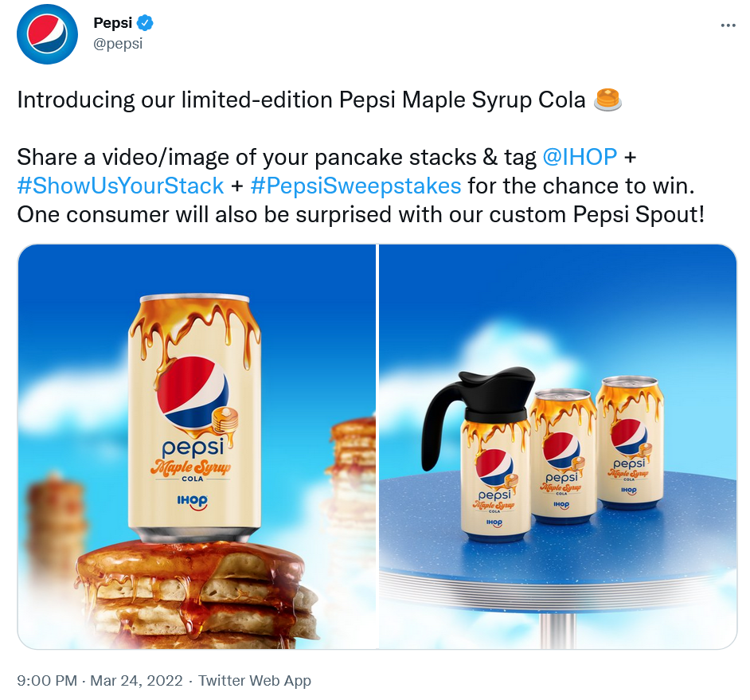Open the @IHOP mention

pyautogui.click(x=579, y=157)
